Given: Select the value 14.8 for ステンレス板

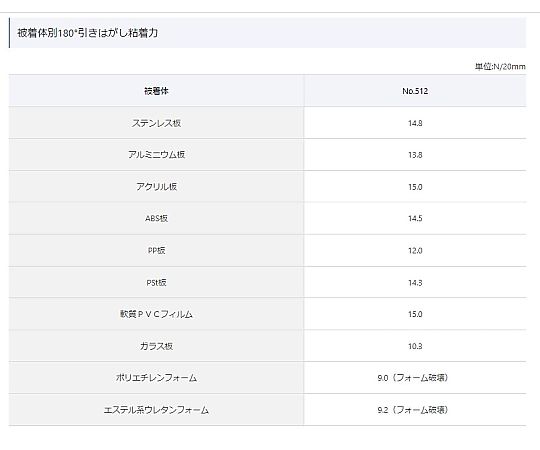Looking at the screenshot, I should point(415,123).
